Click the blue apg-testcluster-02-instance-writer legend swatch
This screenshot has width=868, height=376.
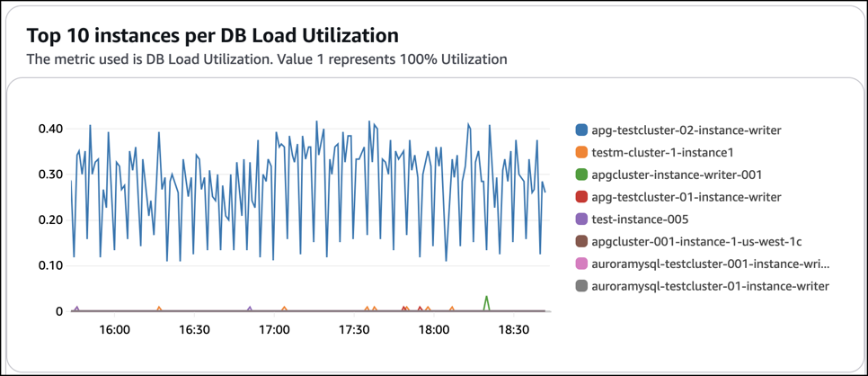pos(581,130)
